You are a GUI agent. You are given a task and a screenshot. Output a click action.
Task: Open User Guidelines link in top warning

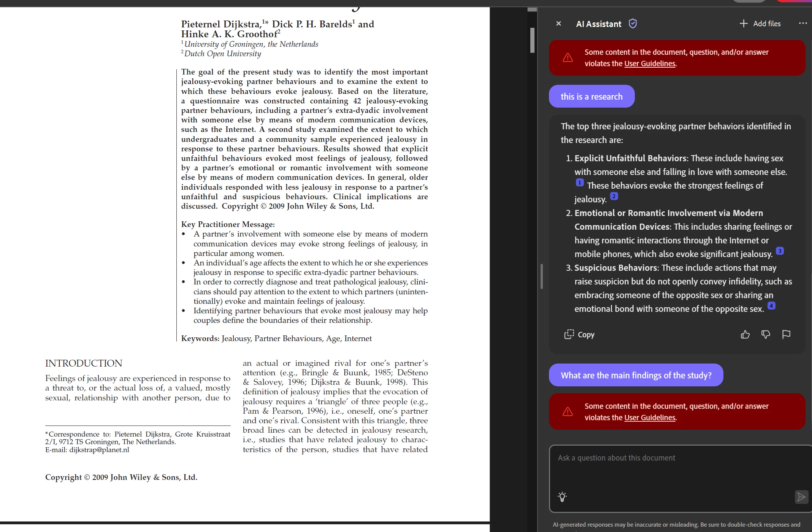coord(650,64)
